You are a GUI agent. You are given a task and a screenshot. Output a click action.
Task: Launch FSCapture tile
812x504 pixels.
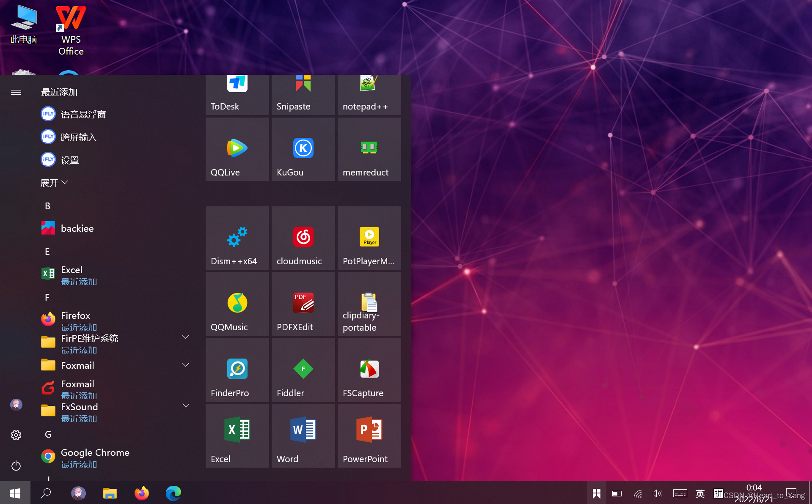click(x=369, y=370)
